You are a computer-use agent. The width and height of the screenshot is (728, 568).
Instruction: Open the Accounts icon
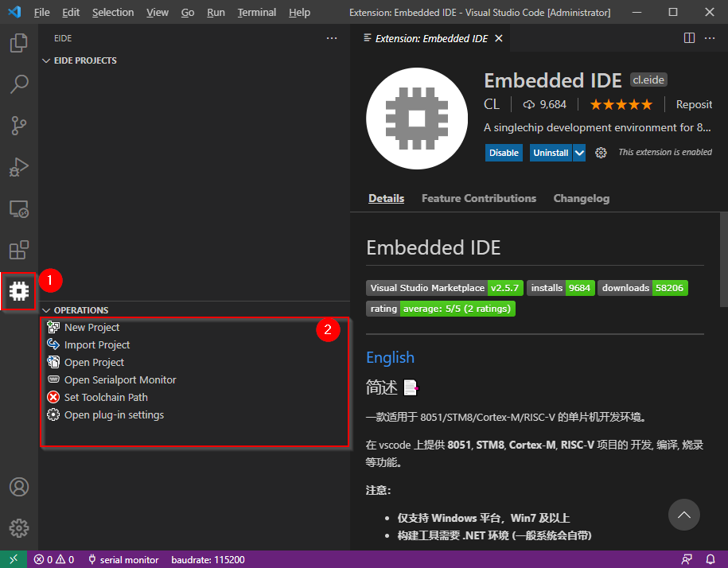click(18, 487)
